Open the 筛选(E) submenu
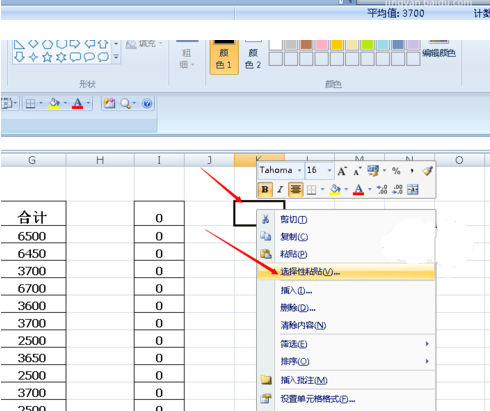Image resolution: width=490 pixels, height=411 pixels. pos(346,344)
